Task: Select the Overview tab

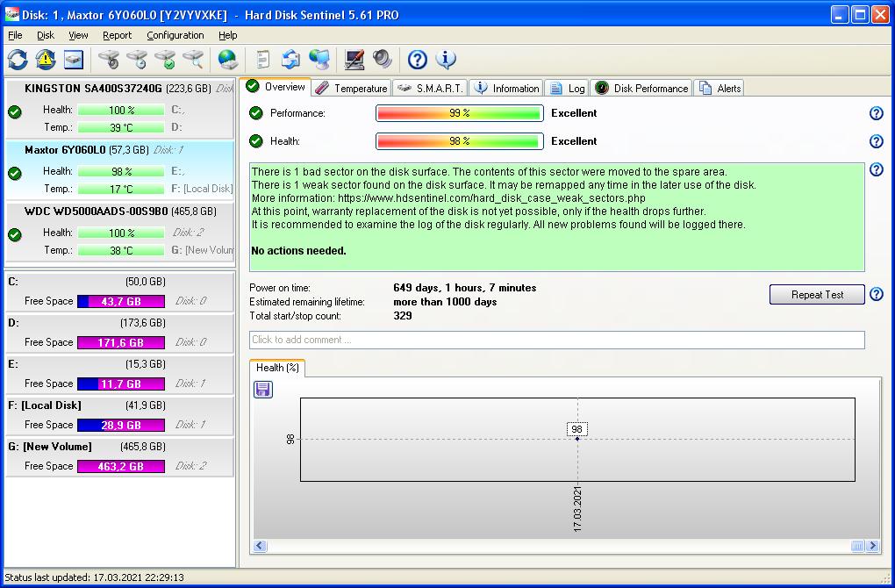Action: (x=276, y=87)
